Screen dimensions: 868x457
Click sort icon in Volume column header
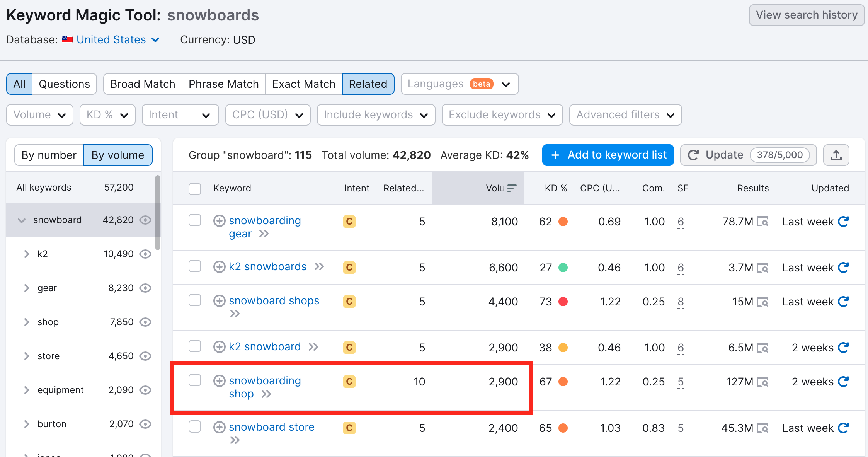pyautogui.click(x=512, y=188)
